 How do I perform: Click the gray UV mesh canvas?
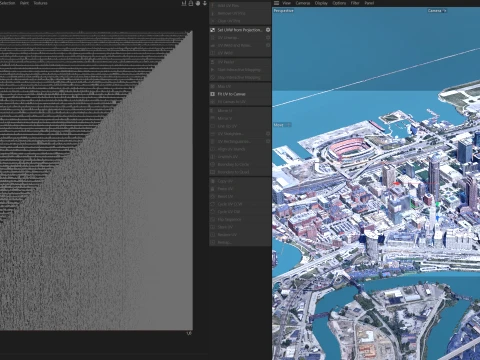click(x=96, y=181)
